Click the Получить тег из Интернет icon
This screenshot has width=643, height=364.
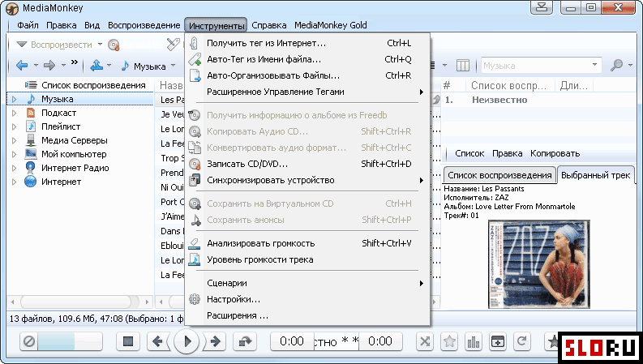(x=194, y=43)
